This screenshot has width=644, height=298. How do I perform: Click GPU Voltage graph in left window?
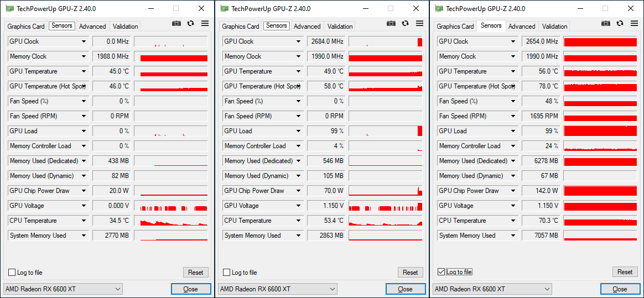click(x=171, y=206)
